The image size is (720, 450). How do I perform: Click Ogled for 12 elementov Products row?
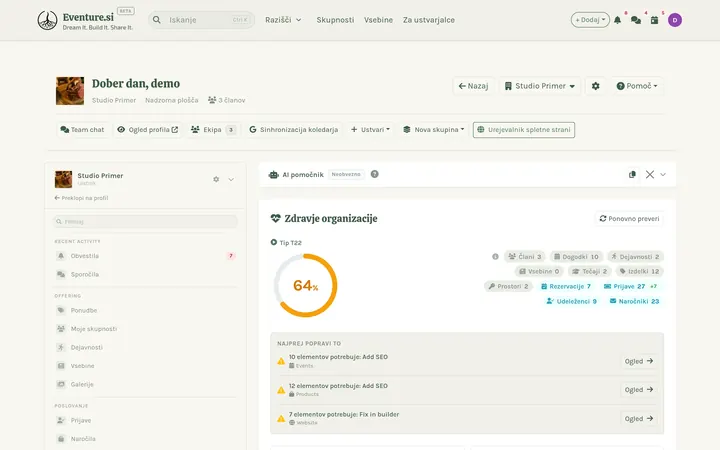tap(639, 389)
